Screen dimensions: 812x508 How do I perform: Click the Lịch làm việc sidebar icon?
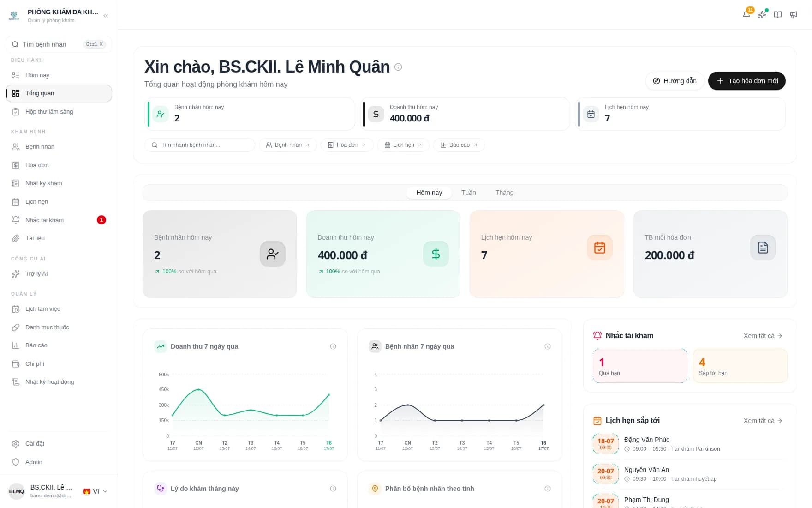(16, 309)
